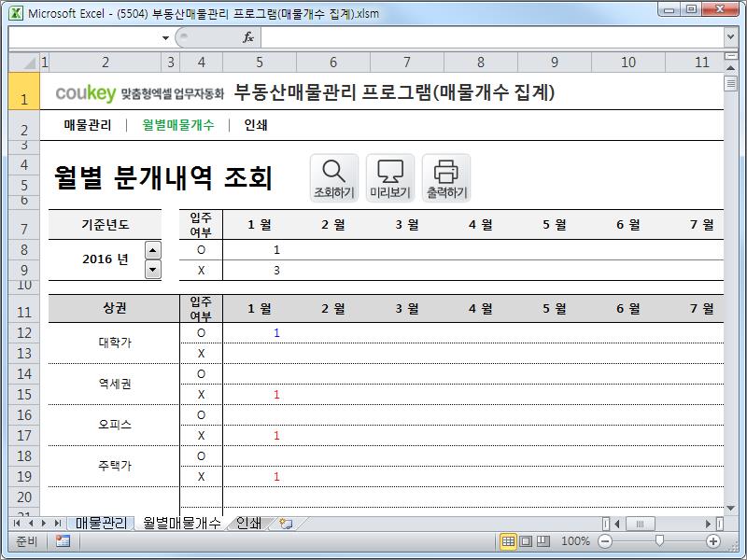Click the 주택가 district cell
Viewport: 747px width, 560px height.
click(115, 465)
